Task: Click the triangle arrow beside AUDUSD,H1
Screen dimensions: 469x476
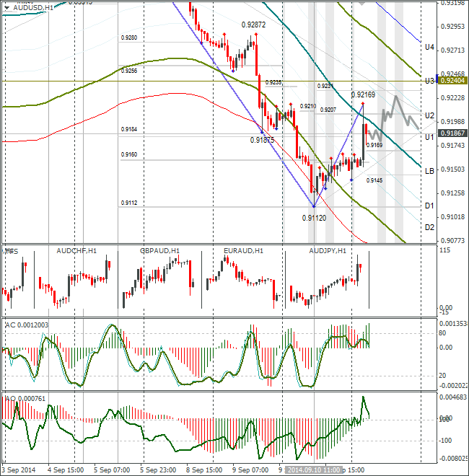Action: click(6, 8)
